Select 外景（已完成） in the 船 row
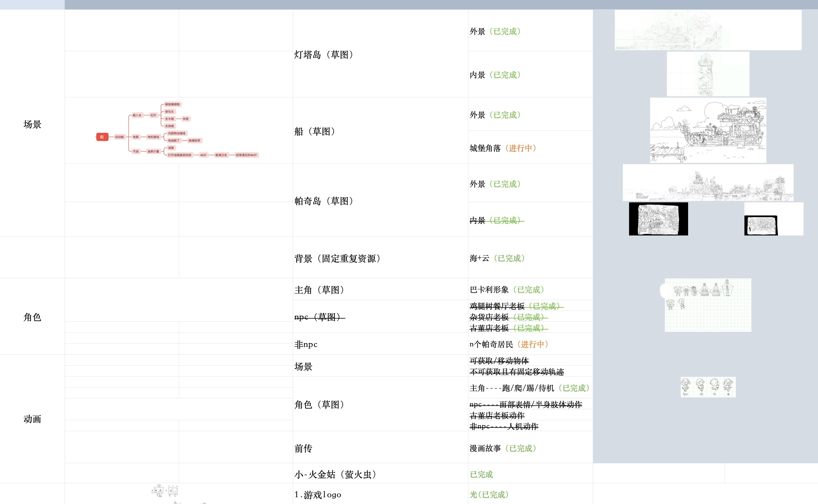Viewport: 818px width, 504px height. [x=531, y=114]
